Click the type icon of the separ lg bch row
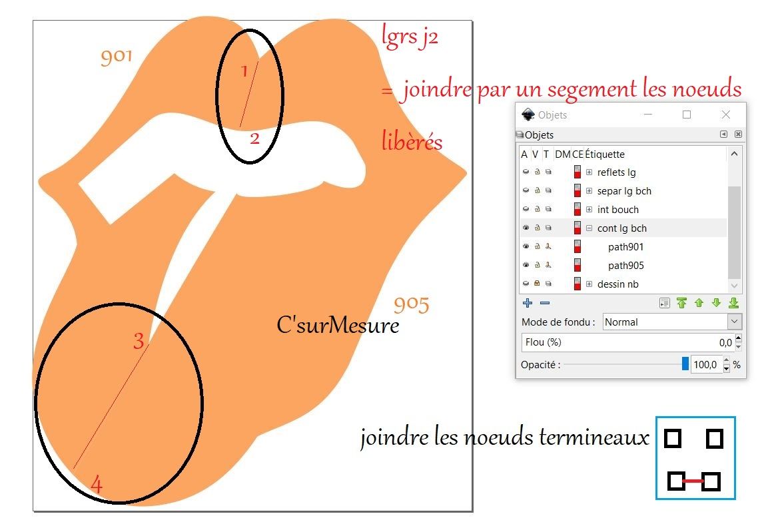Image resolution: width=770 pixels, height=532 pixels. [x=549, y=190]
